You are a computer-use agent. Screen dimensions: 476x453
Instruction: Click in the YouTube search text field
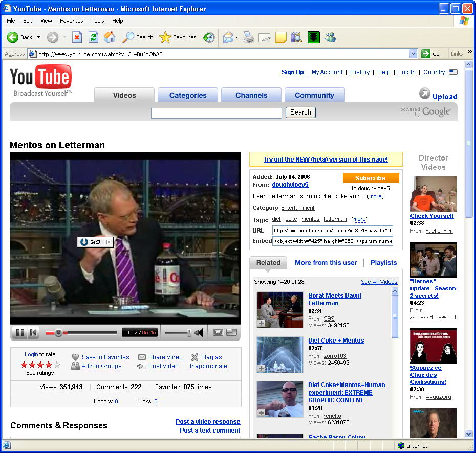217,113
